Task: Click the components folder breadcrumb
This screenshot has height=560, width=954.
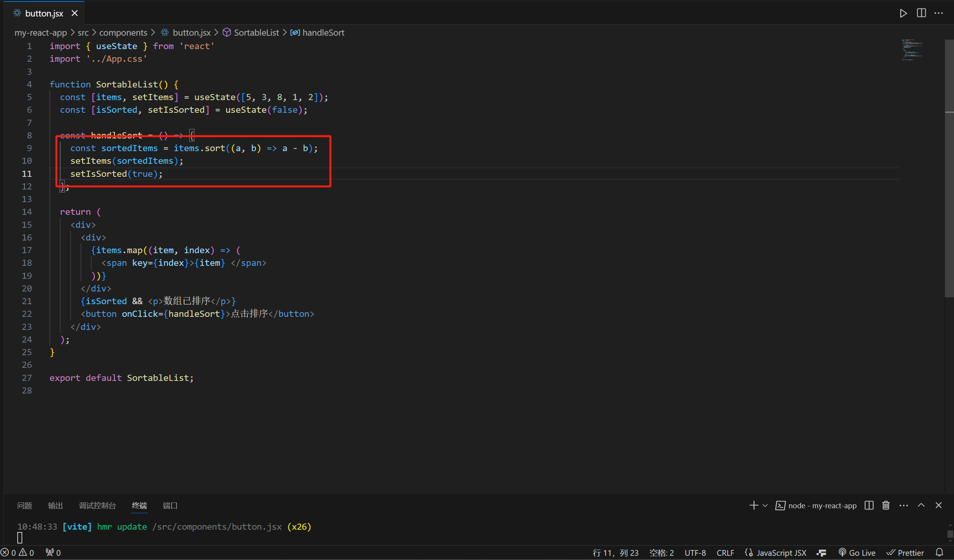Action: 123,33
